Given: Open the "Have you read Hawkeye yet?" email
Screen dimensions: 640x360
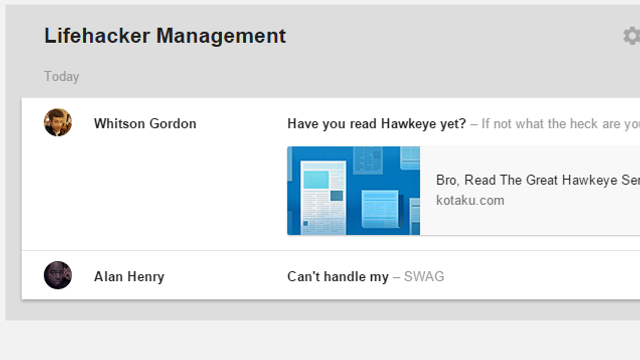Looking at the screenshot, I should pos(376,123).
